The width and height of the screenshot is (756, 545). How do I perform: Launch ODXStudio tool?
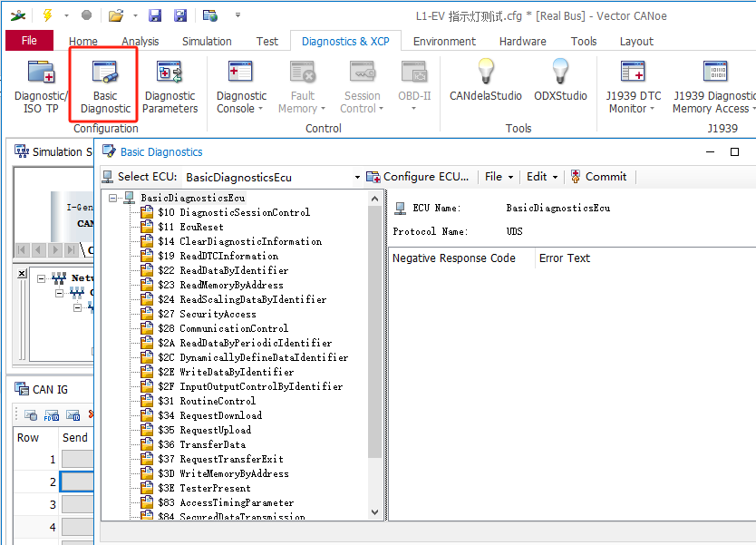(560, 80)
